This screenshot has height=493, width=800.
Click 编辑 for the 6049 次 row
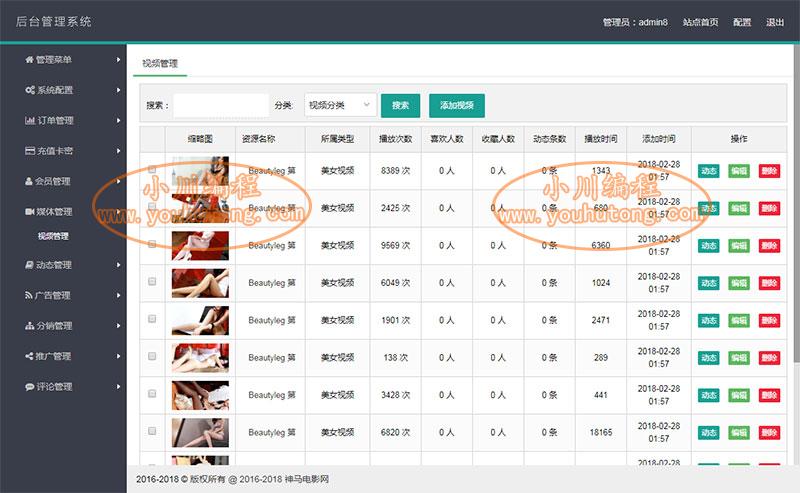(739, 283)
